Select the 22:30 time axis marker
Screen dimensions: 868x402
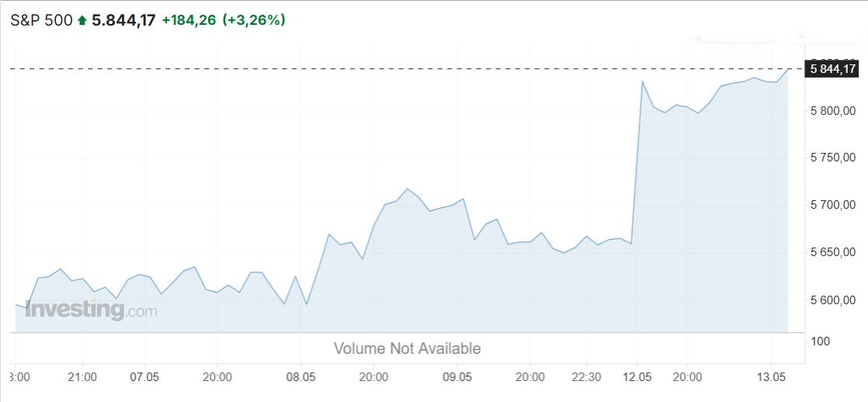pos(586,377)
